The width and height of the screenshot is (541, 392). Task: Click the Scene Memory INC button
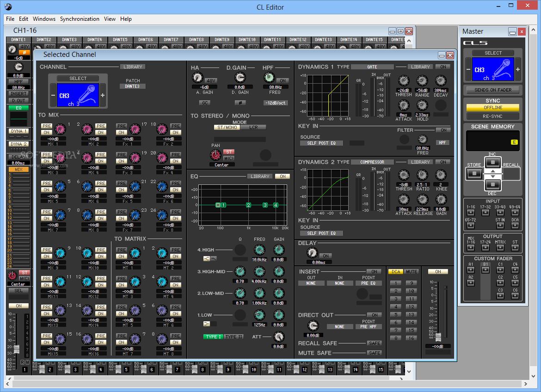[493, 162]
